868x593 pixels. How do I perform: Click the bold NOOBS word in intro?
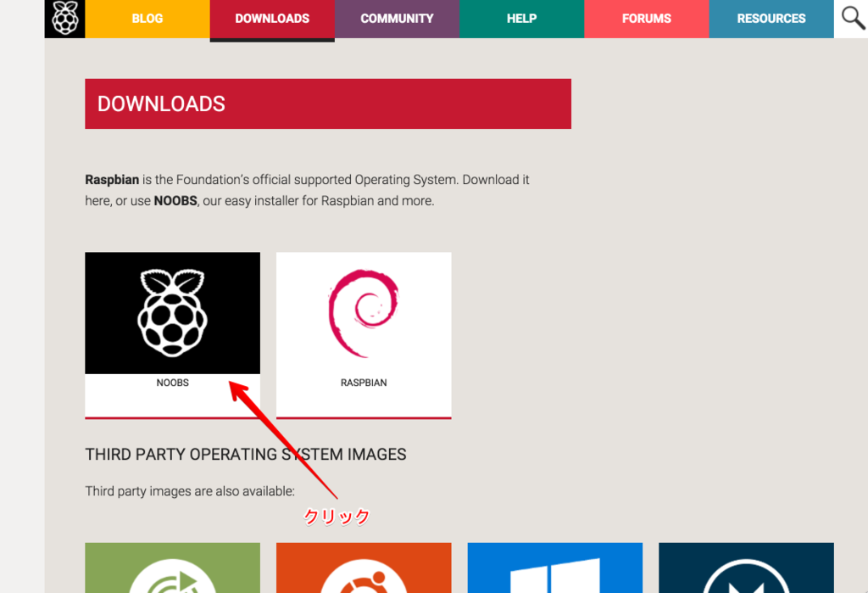point(175,201)
